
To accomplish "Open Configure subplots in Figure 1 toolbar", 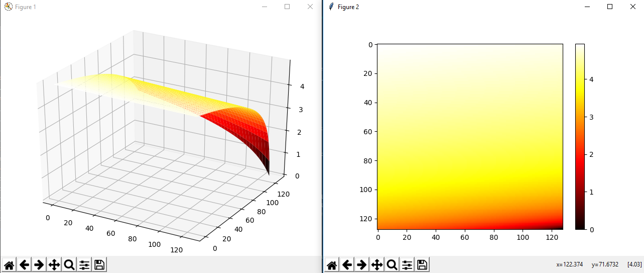I will pyautogui.click(x=84, y=264).
